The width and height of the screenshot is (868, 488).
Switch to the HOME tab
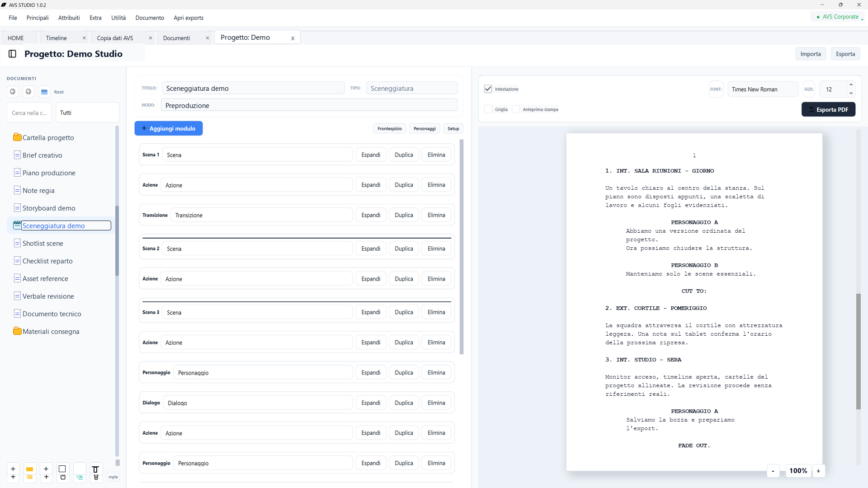click(x=16, y=38)
